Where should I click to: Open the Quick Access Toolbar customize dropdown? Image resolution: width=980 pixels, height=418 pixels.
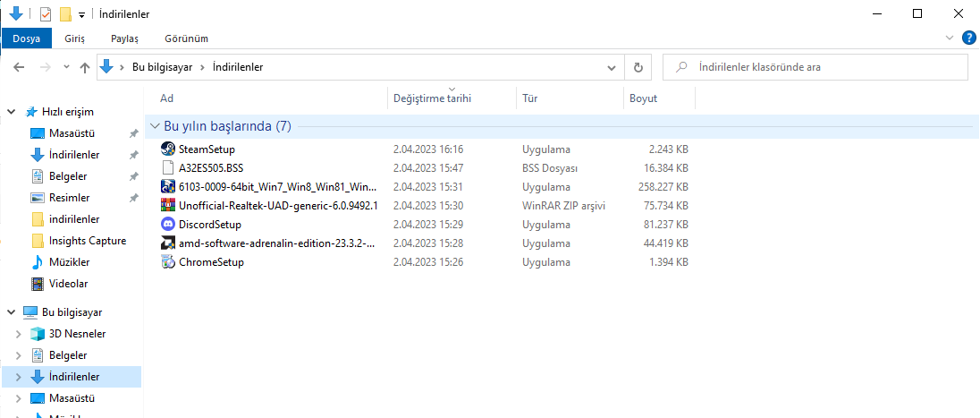pyautogui.click(x=81, y=15)
